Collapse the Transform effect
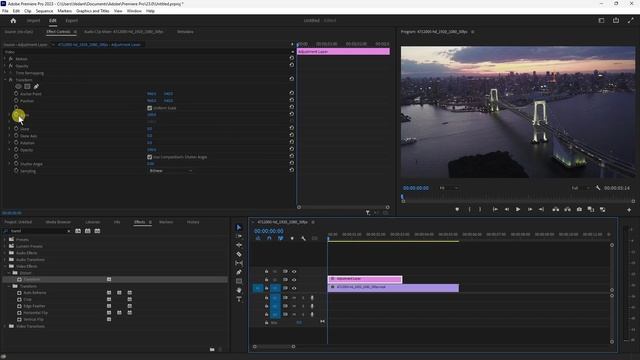Screen dimensions: 640x360 5,80
